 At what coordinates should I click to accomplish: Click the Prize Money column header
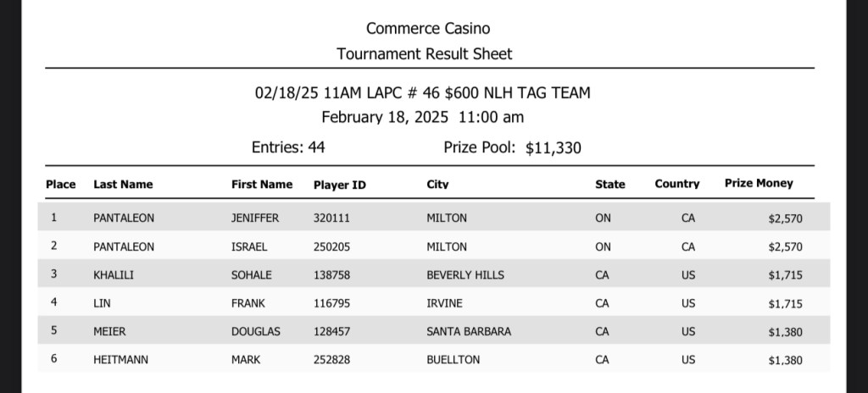759,183
